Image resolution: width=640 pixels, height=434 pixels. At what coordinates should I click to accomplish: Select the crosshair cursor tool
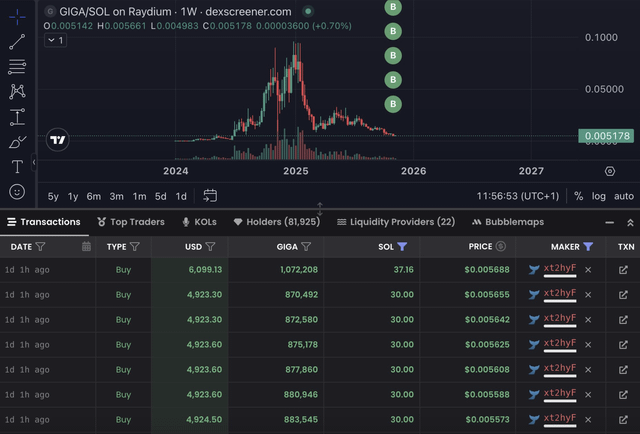(x=17, y=16)
